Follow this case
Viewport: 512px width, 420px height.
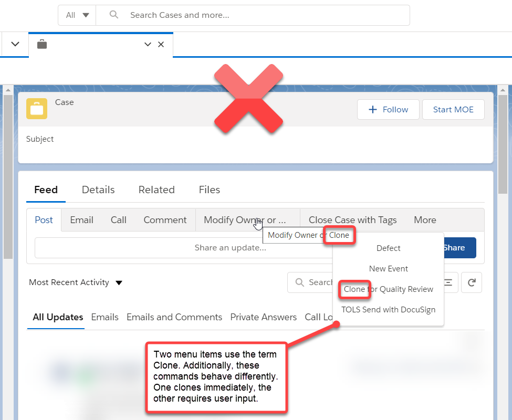(x=388, y=110)
